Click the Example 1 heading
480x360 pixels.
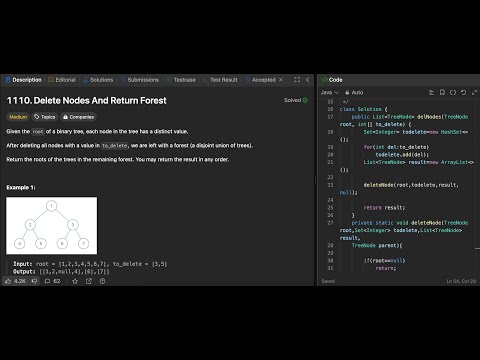coord(21,187)
